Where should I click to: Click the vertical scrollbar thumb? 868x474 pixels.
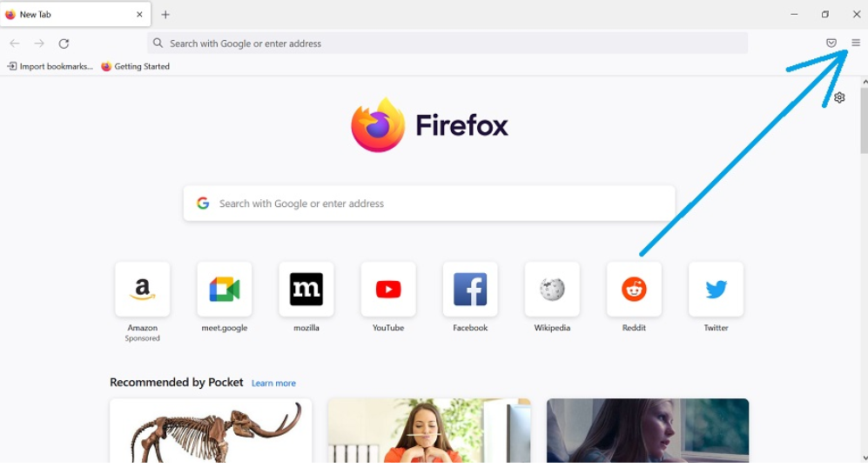click(x=865, y=119)
